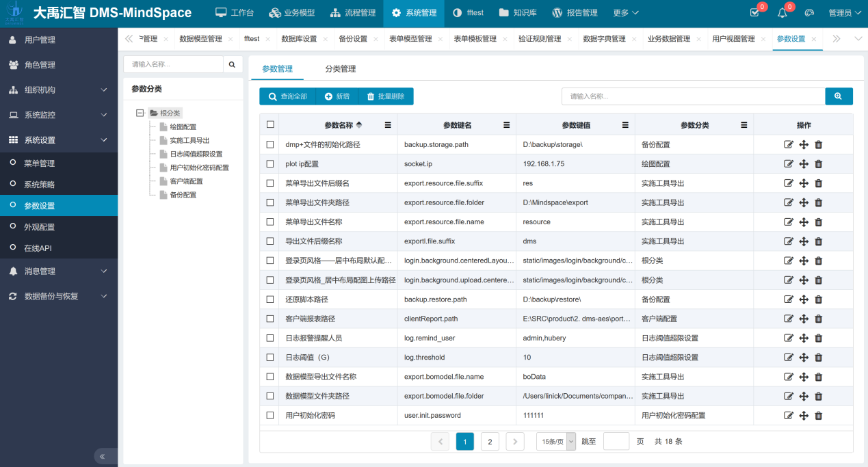Open the 15条/页 page size dropdown
This screenshot has width=868, height=467.
click(555, 442)
